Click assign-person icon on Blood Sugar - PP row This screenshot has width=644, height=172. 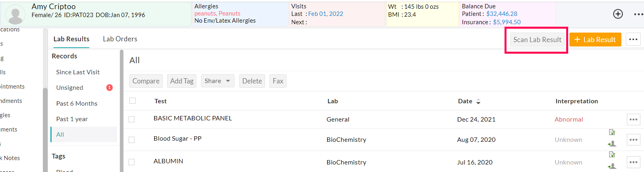click(612, 143)
